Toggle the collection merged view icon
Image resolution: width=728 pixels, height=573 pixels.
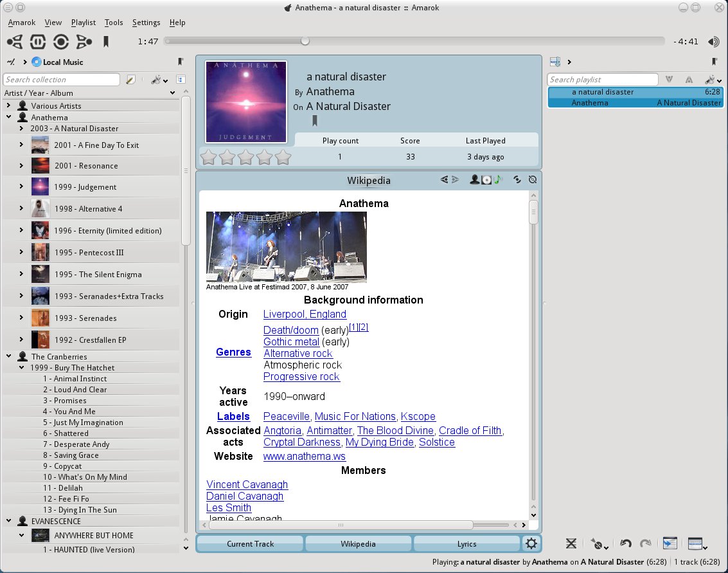pos(181,80)
